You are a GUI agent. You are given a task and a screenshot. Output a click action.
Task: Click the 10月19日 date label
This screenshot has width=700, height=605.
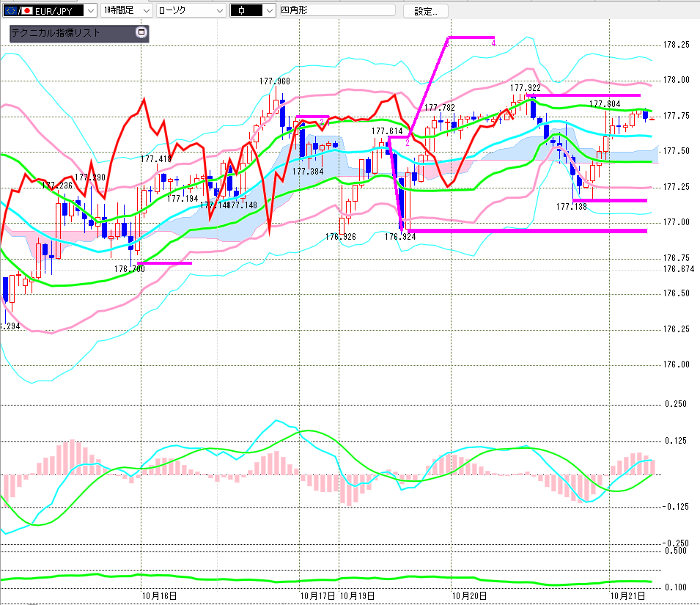point(357,595)
